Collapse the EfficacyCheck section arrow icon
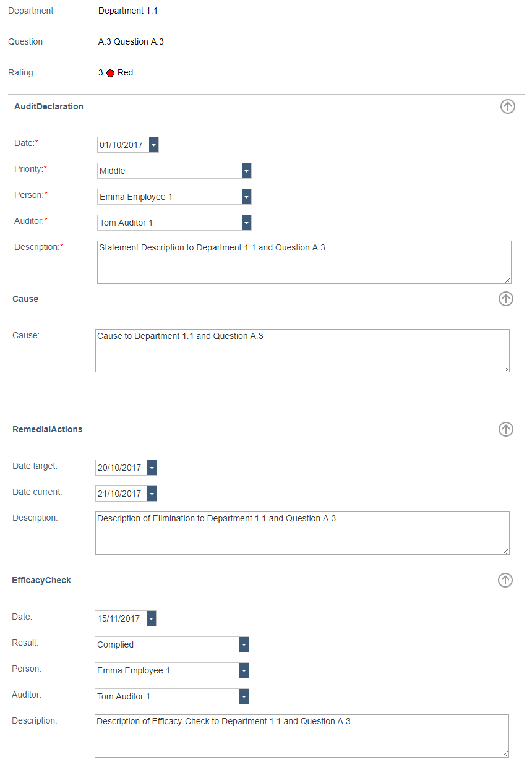Image resolution: width=532 pixels, height=778 pixels. pos(505,580)
